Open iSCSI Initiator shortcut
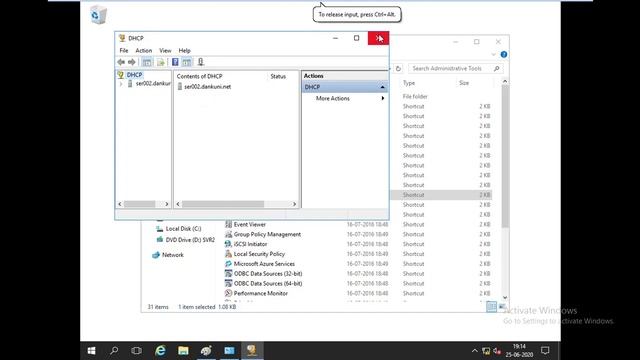 [250, 244]
